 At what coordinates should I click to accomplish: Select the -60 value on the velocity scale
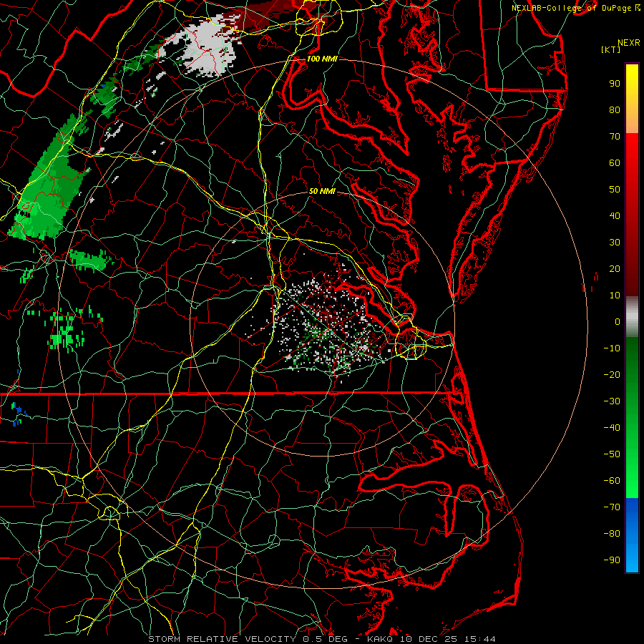click(x=612, y=481)
